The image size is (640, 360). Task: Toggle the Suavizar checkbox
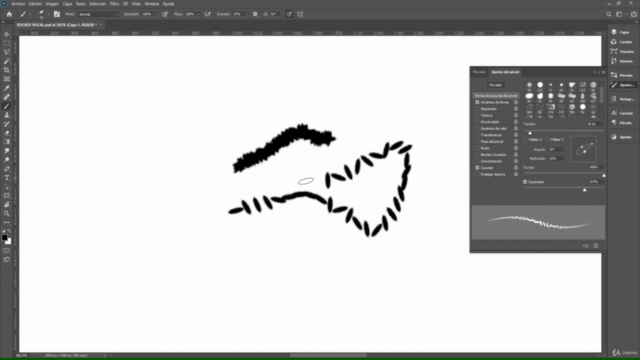tap(477, 168)
